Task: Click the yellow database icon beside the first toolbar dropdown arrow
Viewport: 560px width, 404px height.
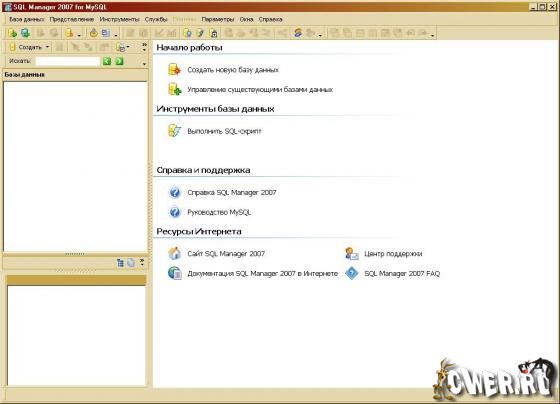Action: point(69,33)
